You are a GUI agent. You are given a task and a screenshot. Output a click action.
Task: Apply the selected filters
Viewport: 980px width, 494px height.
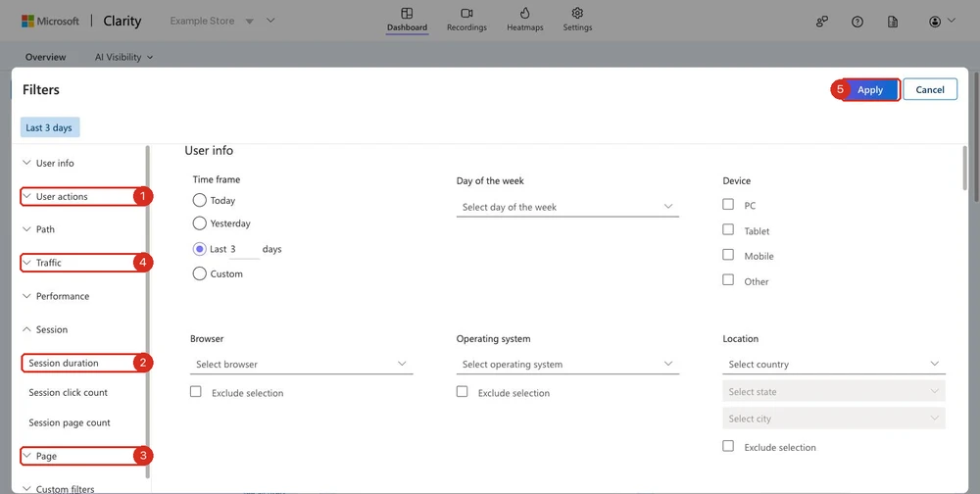tap(870, 90)
